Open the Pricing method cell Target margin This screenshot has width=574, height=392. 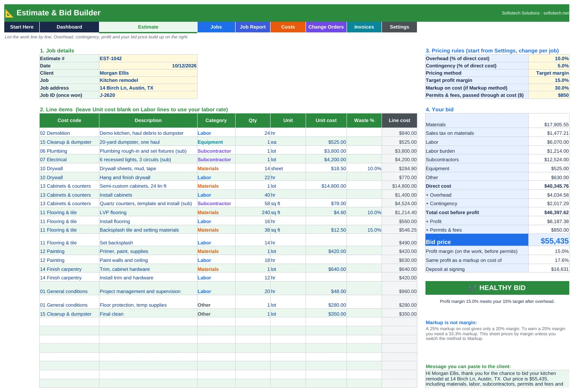pos(549,73)
